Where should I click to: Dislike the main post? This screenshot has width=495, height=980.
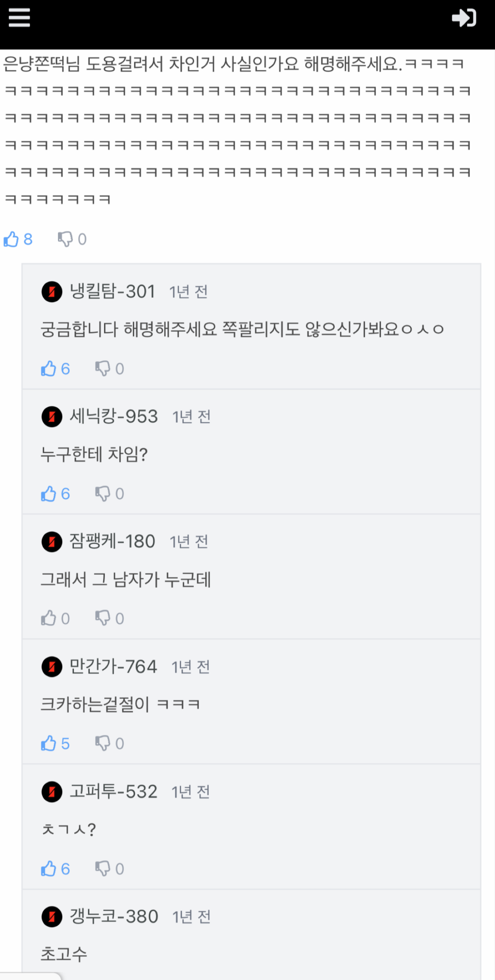point(65,239)
